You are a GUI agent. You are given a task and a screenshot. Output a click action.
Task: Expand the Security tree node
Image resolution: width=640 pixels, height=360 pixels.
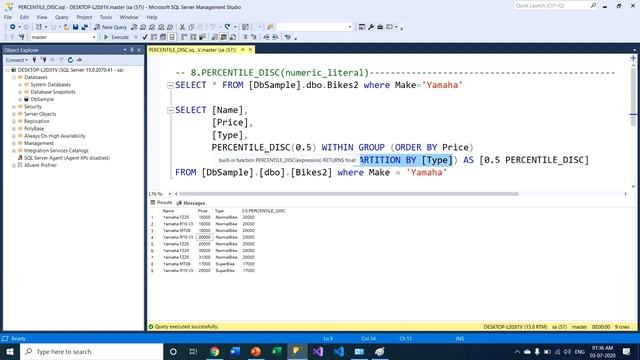click(x=14, y=107)
